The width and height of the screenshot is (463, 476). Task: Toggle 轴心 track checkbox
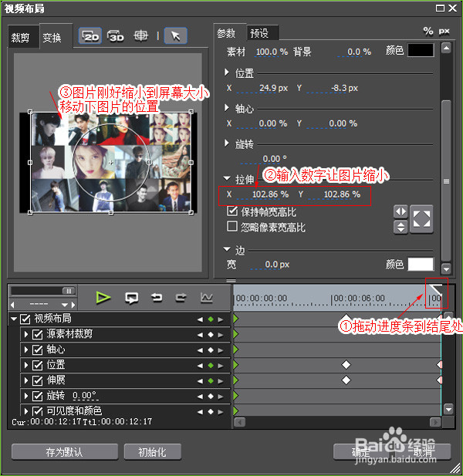tap(37, 349)
